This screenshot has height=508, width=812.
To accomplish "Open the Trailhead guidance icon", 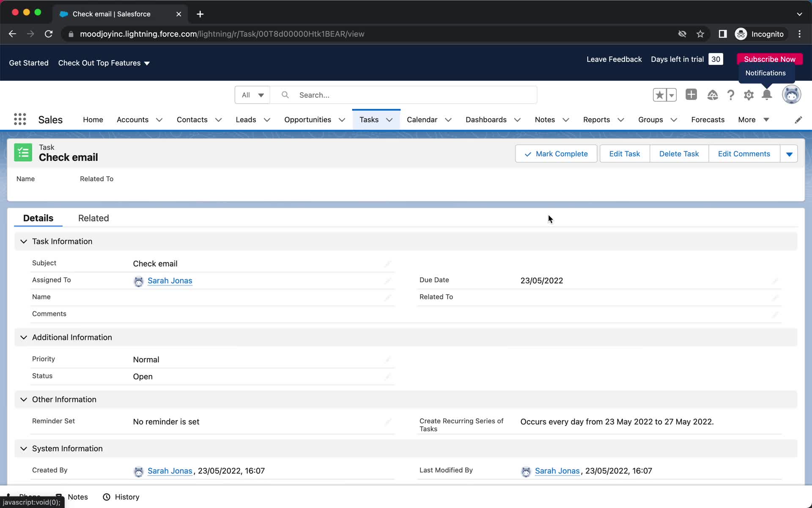I will [712, 95].
